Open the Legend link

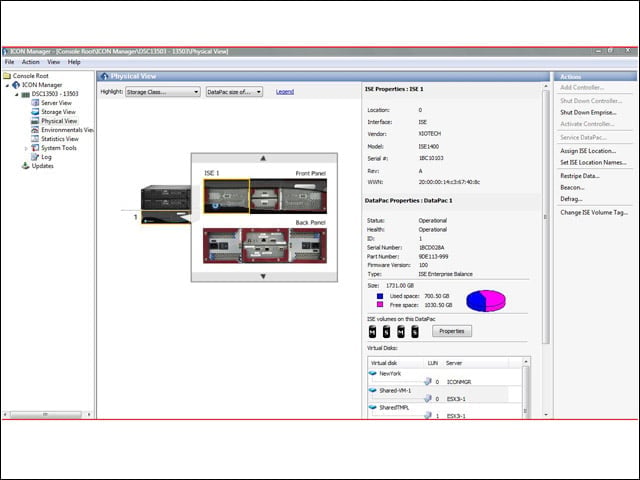click(285, 92)
